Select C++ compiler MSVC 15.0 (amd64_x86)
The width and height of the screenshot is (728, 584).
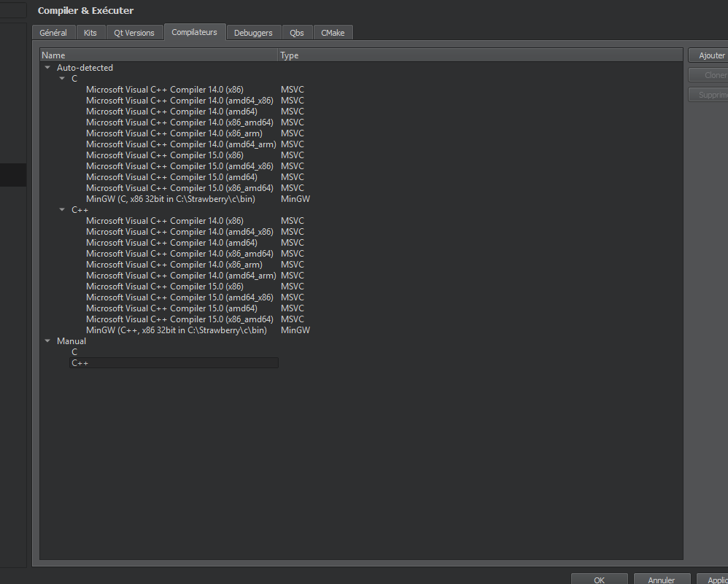[x=179, y=297]
